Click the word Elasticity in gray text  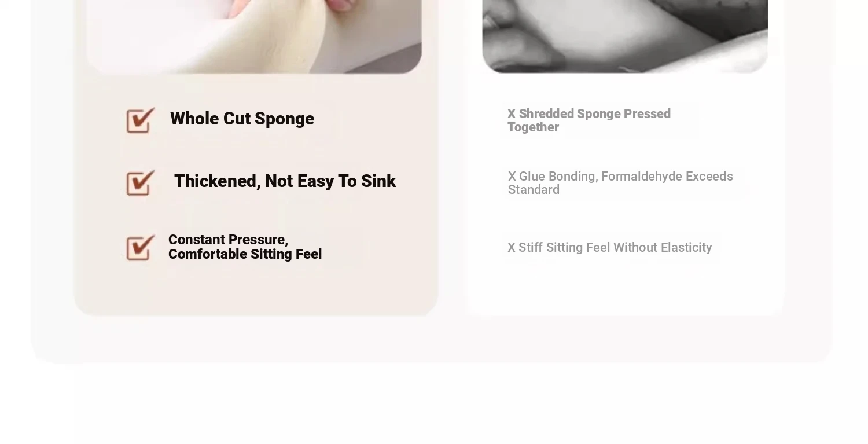686,248
